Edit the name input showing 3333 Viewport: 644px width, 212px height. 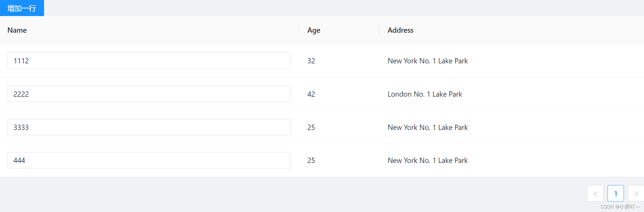149,127
